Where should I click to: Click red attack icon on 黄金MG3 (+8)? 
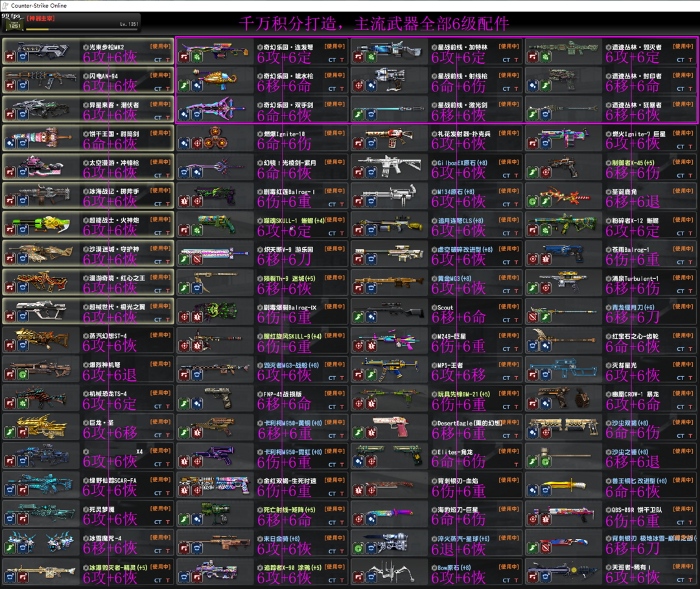click(x=358, y=288)
